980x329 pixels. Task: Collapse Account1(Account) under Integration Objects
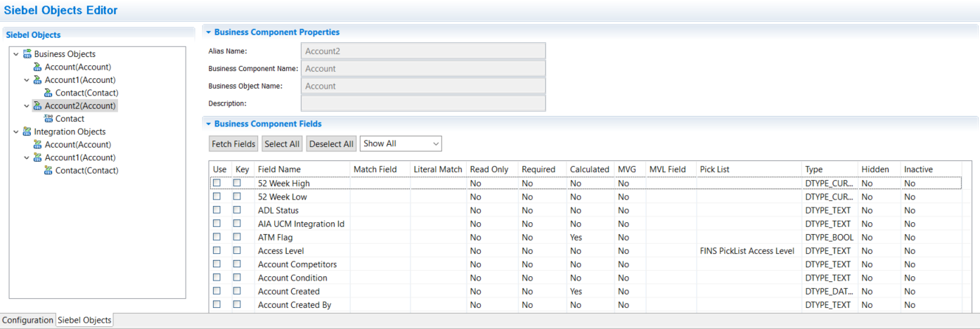point(27,157)
